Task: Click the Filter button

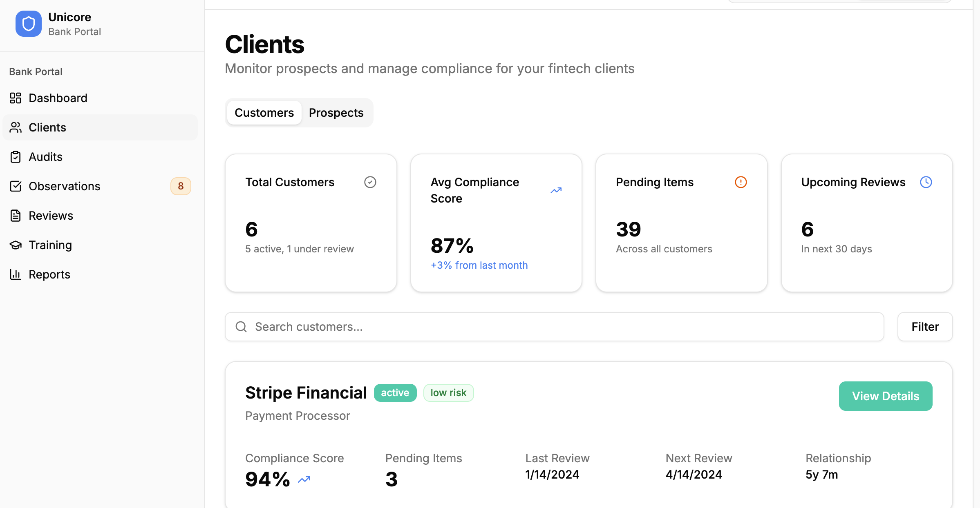Action: coord(925,327)
